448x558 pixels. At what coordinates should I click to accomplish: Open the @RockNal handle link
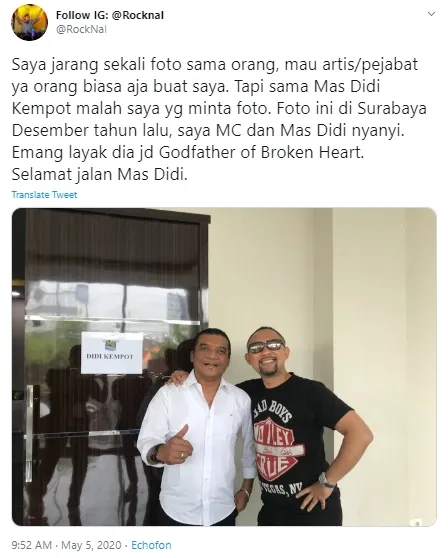point(81,29)
